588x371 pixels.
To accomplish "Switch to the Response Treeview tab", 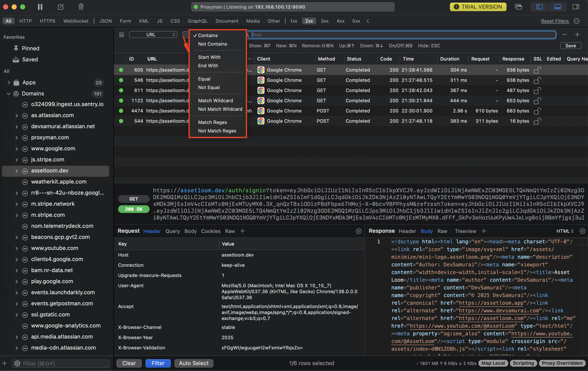I will [x=465, y=231].
